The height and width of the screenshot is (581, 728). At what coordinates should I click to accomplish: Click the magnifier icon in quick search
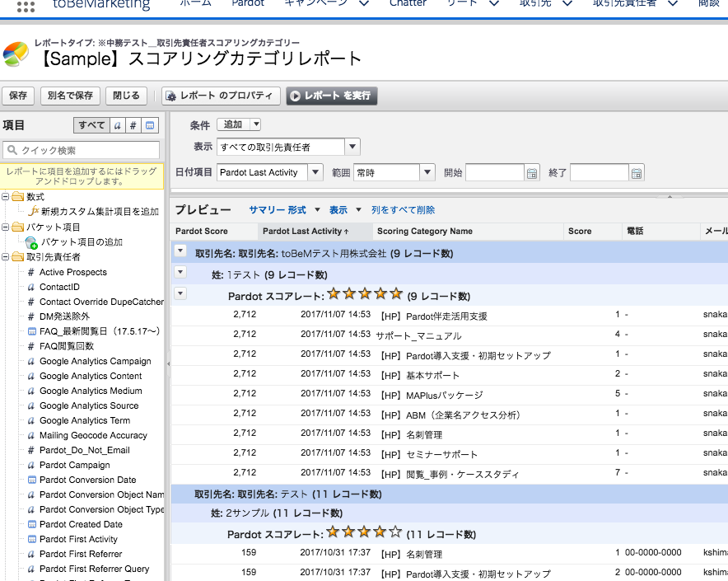pyautogui.click(x=12, y=150)
